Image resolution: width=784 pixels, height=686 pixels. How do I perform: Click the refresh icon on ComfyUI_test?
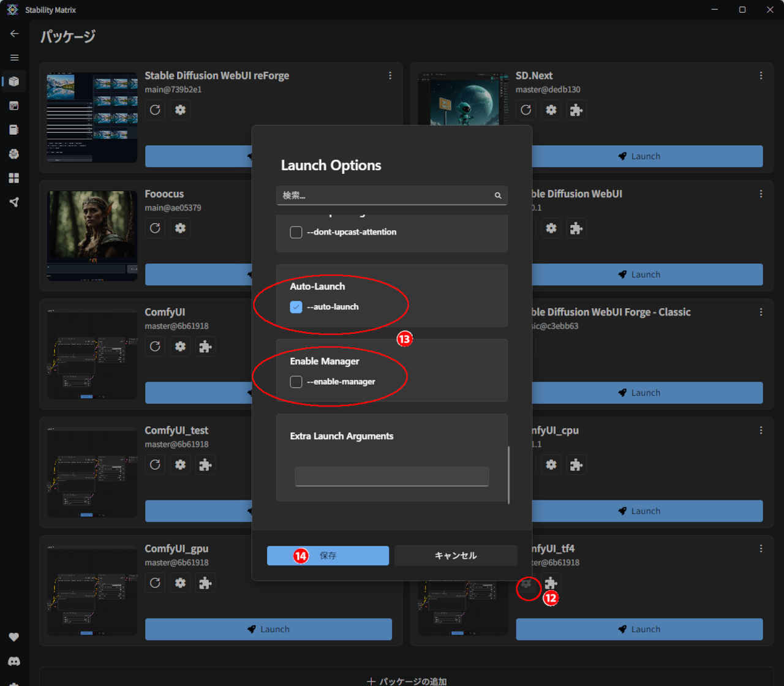[155, 464]
